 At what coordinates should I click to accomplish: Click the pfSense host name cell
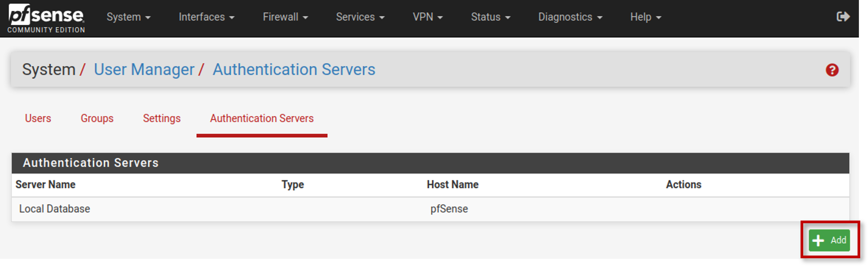[x=449, y=209]
